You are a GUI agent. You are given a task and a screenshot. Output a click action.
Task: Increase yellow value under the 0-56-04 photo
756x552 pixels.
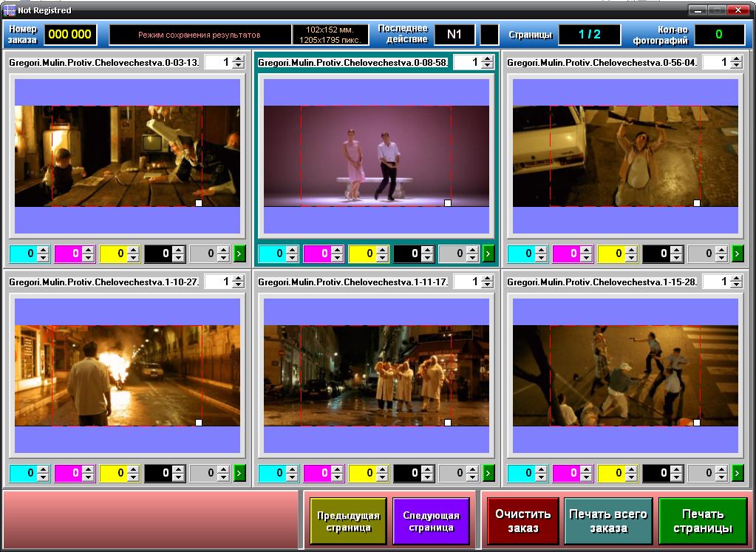(631, 251)
